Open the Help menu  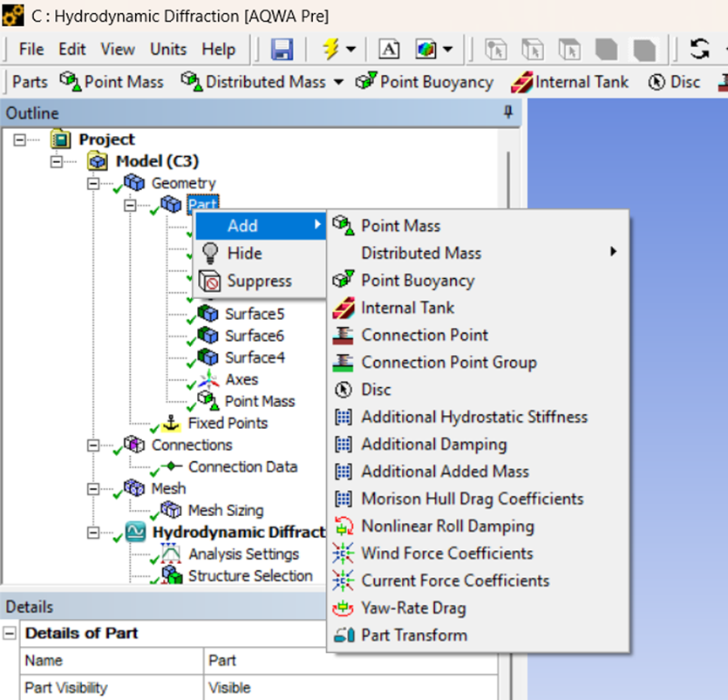pos(218,49)
